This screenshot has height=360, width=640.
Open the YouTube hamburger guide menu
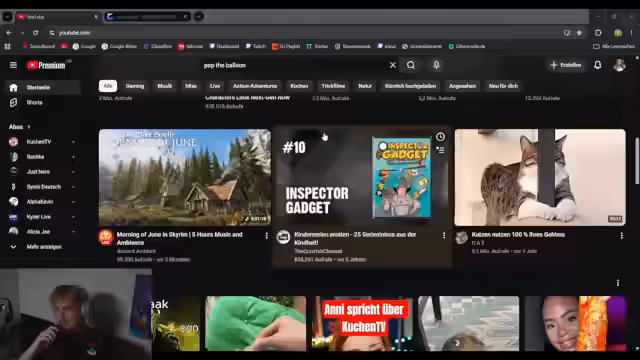[x=13, y=65]
